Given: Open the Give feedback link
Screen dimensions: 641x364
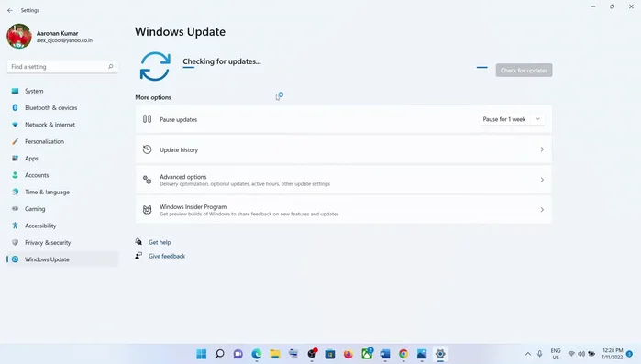Looking at the screenshot, I should (167, 256).
